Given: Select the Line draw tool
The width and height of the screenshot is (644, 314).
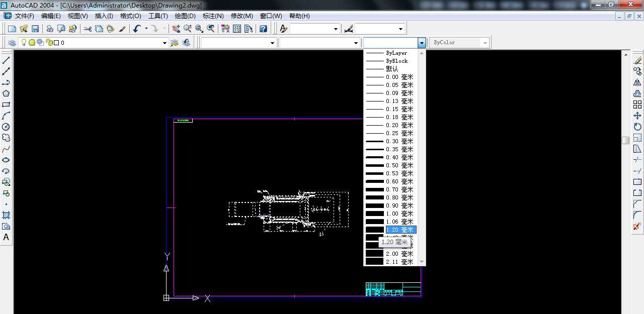Looking at the screenshot, I should pyautogui.click(x=6, y=60).
